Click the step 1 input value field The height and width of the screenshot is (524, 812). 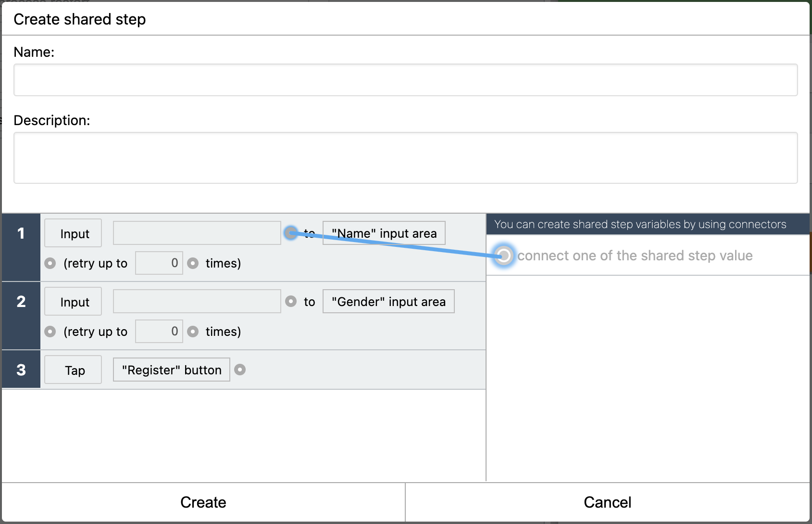coord(197,233)
